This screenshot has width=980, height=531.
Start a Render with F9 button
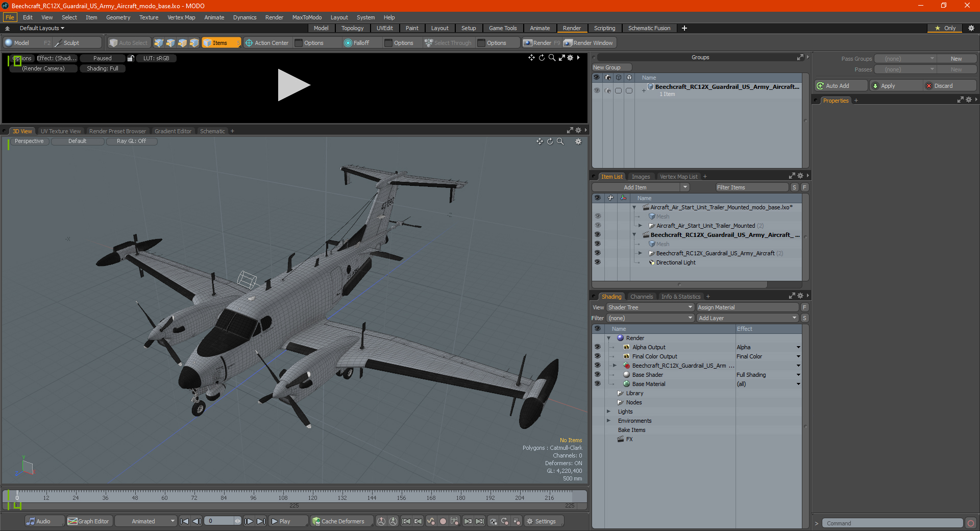[x=542, y=43]
